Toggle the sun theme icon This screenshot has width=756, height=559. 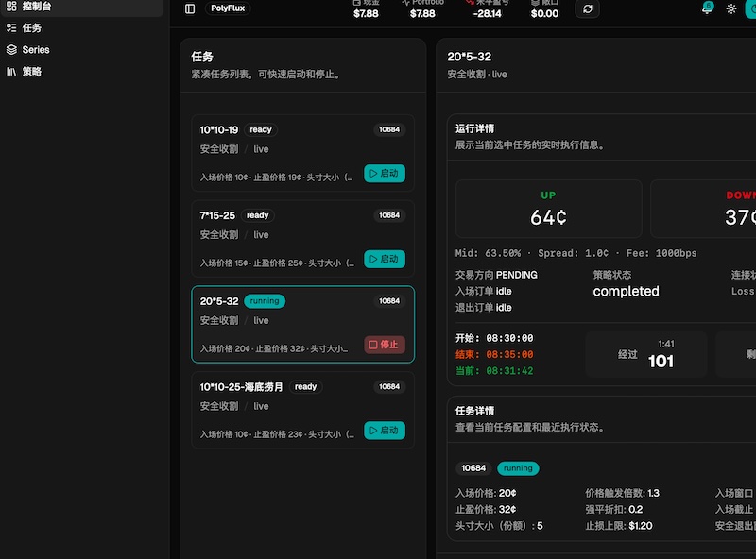[x=731, y=8]
